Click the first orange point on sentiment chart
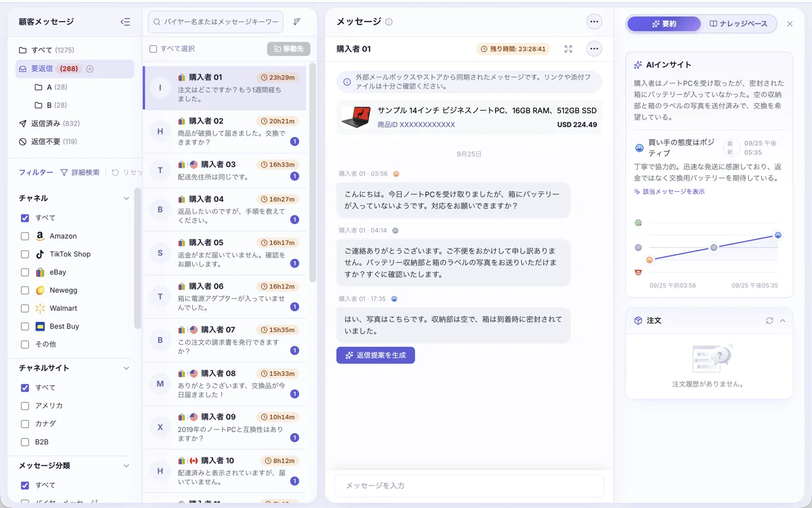The height and width of the screenshot is (508, 812). 650,260
